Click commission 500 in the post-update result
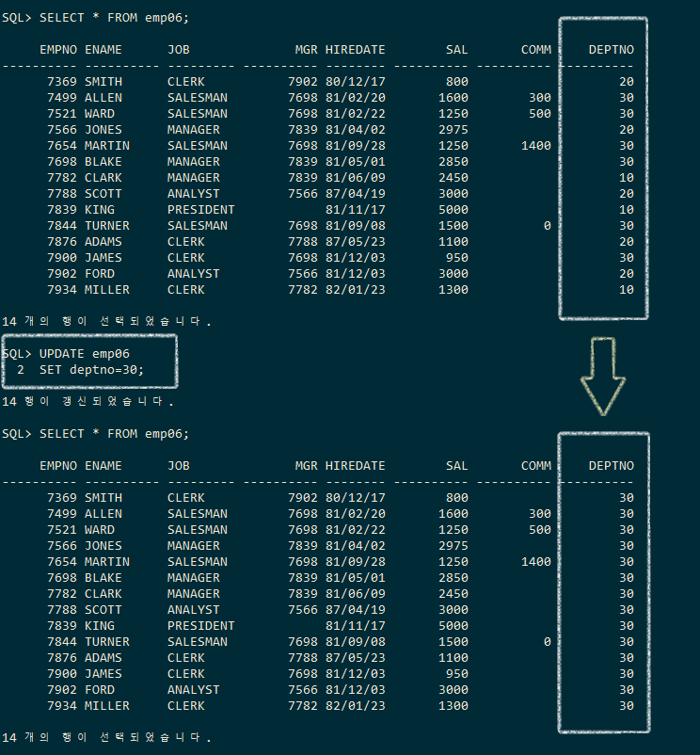The width and height of the screenshot is (700, 755). tap(540, 530)
